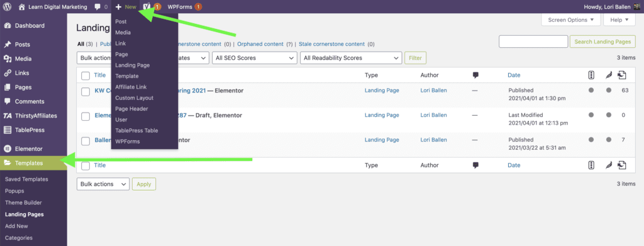
Task: Click the Links chain icon in sidebar
Action: click(x=8, y=73)
